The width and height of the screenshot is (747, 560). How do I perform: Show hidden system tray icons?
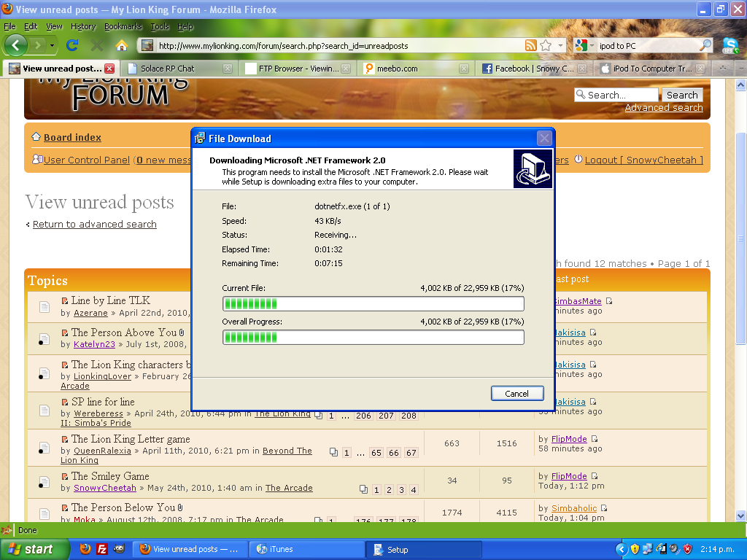[621, 550]
